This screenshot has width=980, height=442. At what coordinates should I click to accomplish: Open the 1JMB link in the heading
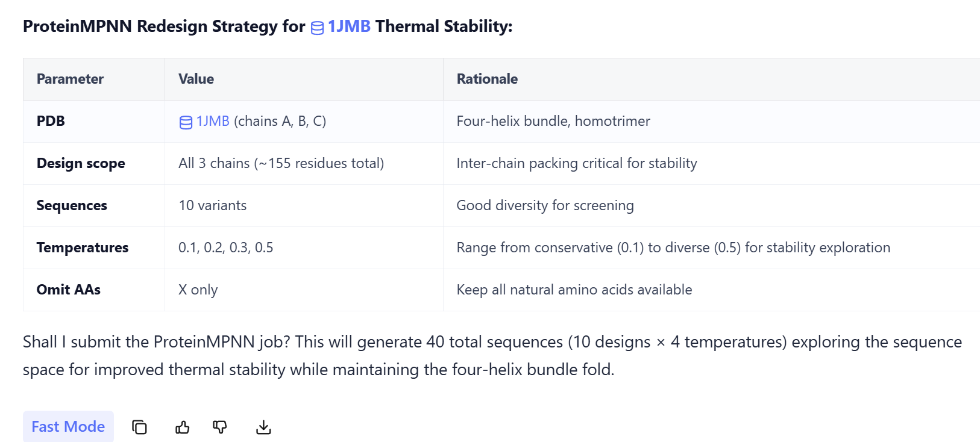pos(349,26)
